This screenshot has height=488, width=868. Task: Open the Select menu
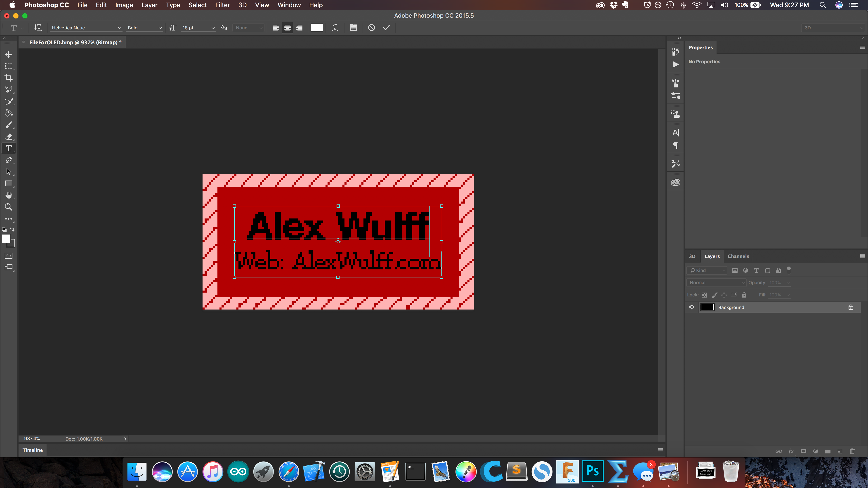coord(197,5)
